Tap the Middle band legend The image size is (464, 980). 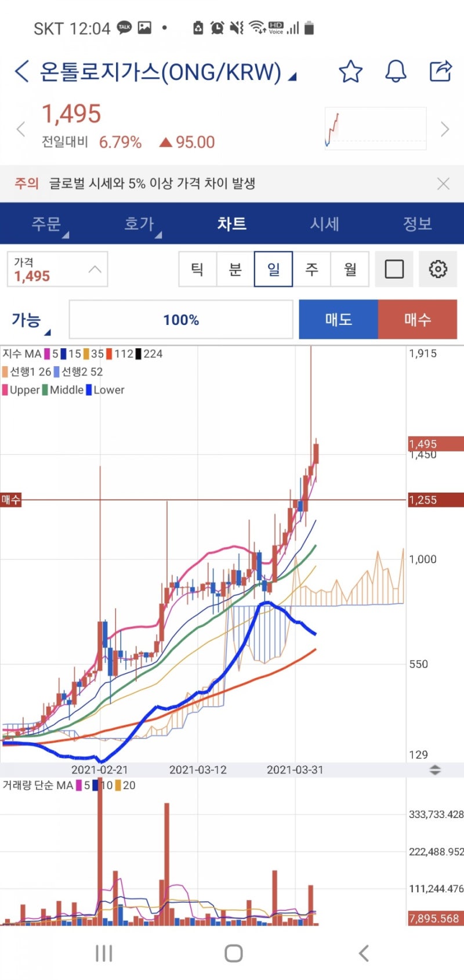click(x=63, y=390)
